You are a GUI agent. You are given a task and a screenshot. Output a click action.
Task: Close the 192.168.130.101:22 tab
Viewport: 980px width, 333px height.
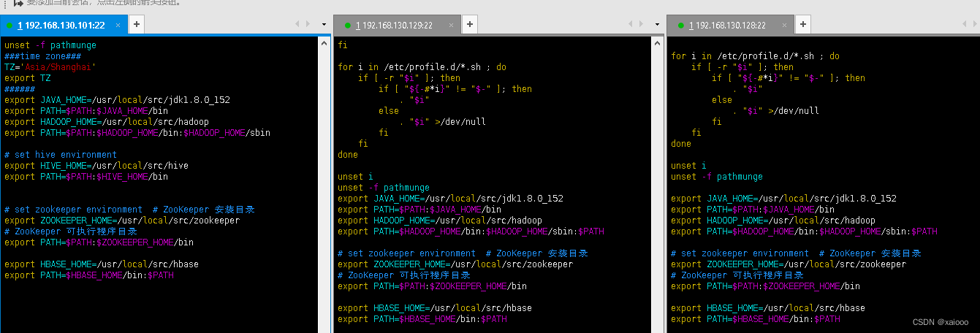tap(118, 25)
